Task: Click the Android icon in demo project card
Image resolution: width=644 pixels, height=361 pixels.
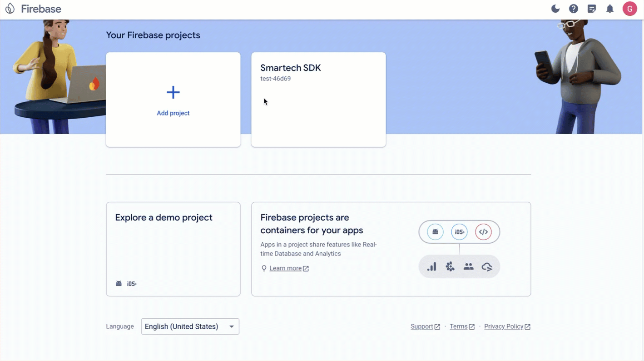Action: point(119,284)
